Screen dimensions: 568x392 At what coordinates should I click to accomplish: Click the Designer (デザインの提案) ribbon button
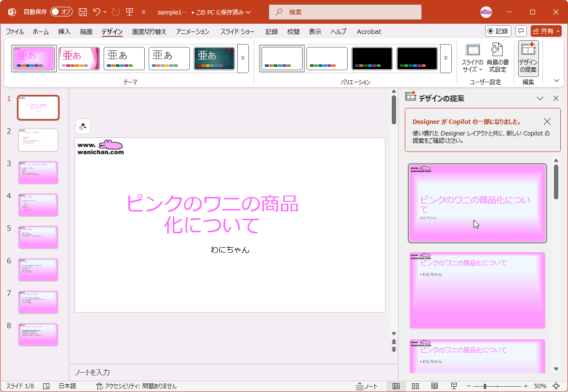pos(528,58)
